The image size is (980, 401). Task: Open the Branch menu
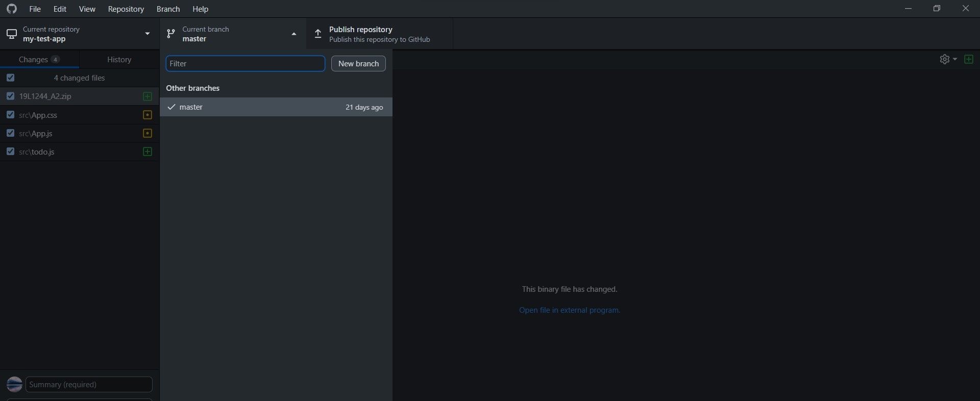(x=168, y=9)
